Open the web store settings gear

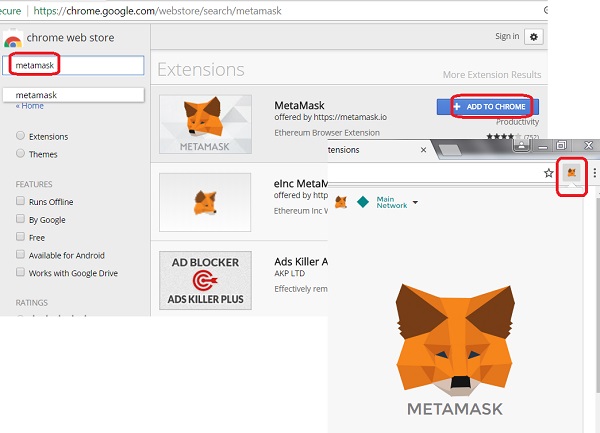(533, 37)
